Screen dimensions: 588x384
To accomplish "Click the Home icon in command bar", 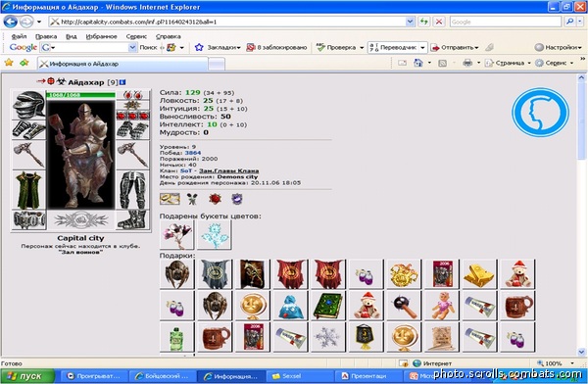I will tap(418, 63).
